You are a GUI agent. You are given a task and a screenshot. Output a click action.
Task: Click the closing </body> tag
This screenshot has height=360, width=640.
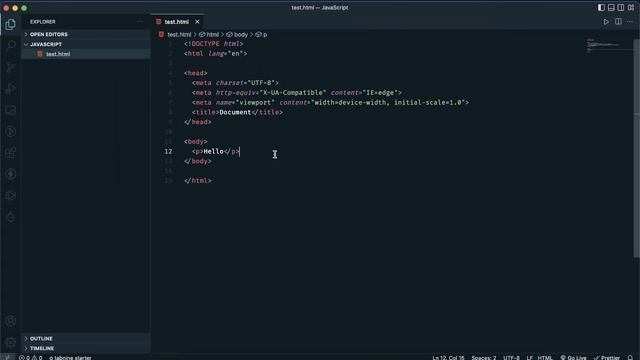coord(198,161)
